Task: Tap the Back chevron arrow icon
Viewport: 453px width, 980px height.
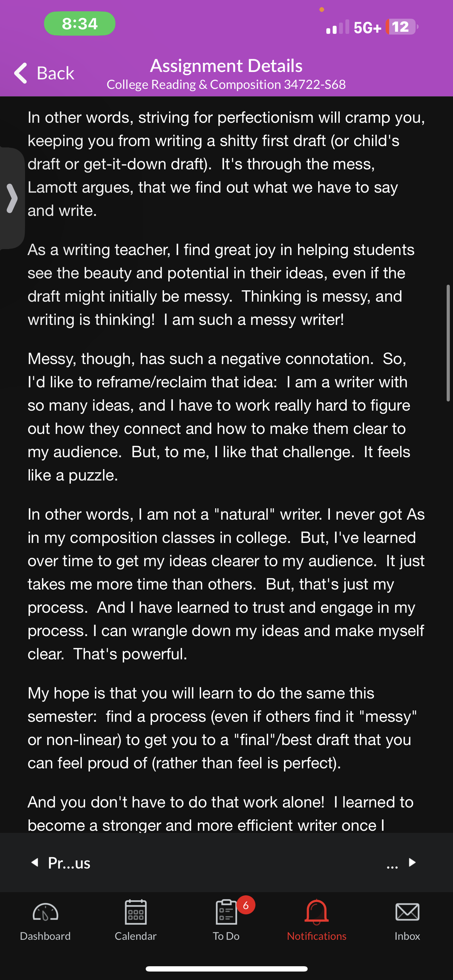Action: (x=20, y=73)
